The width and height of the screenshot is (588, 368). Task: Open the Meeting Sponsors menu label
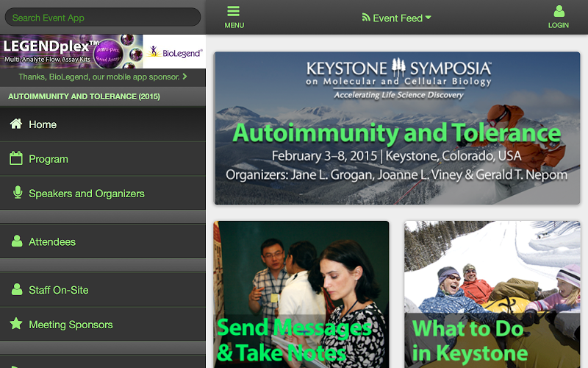71,325
